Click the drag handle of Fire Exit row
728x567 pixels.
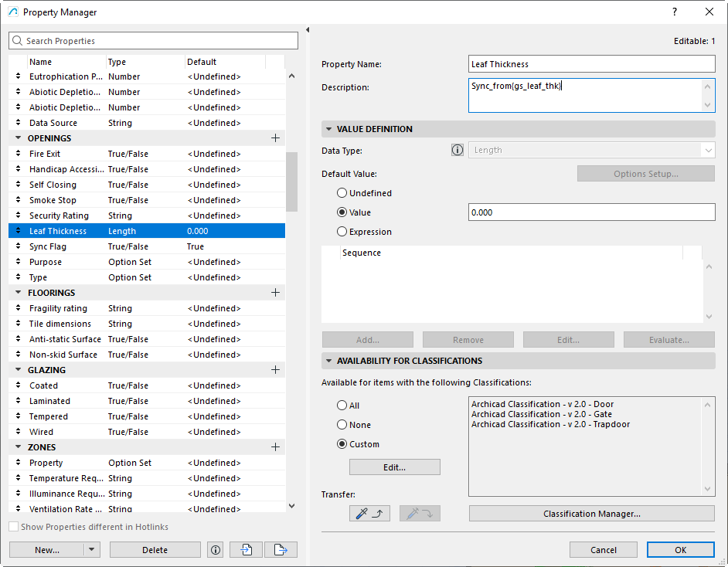click(18, 154)
